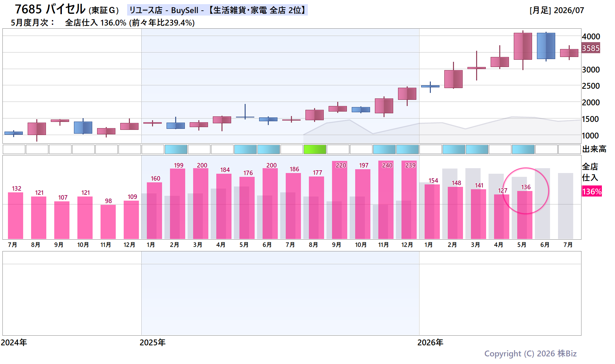Click the 3585 current price label
615x364 pixels.
[x=591, y=48]
